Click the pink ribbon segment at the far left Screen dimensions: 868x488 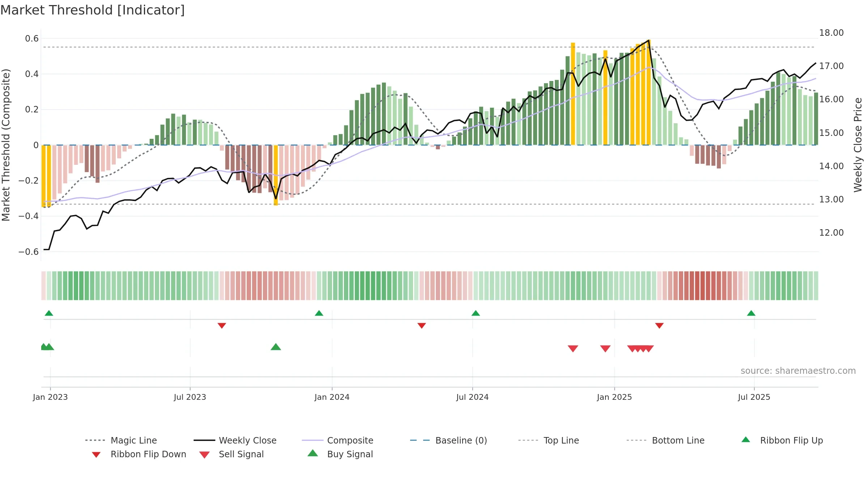coord(43,286)
